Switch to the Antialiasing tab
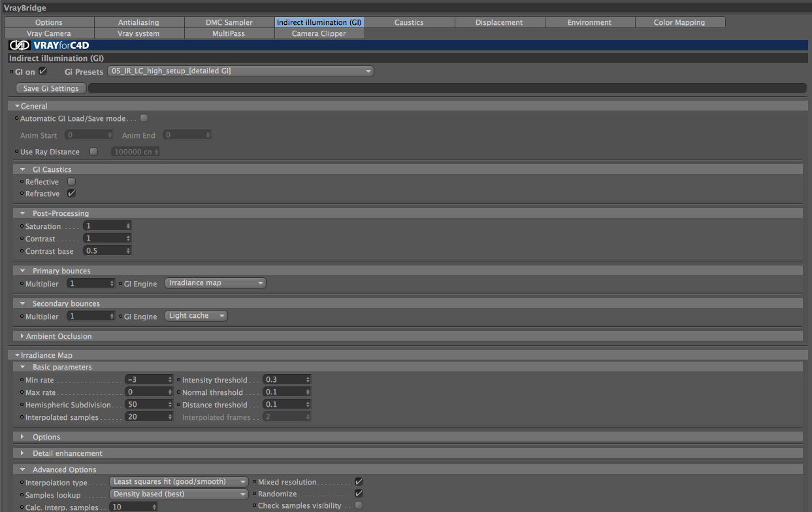This screenshot has width=812, height=512. pyautogui.click(x=139, y=22)
